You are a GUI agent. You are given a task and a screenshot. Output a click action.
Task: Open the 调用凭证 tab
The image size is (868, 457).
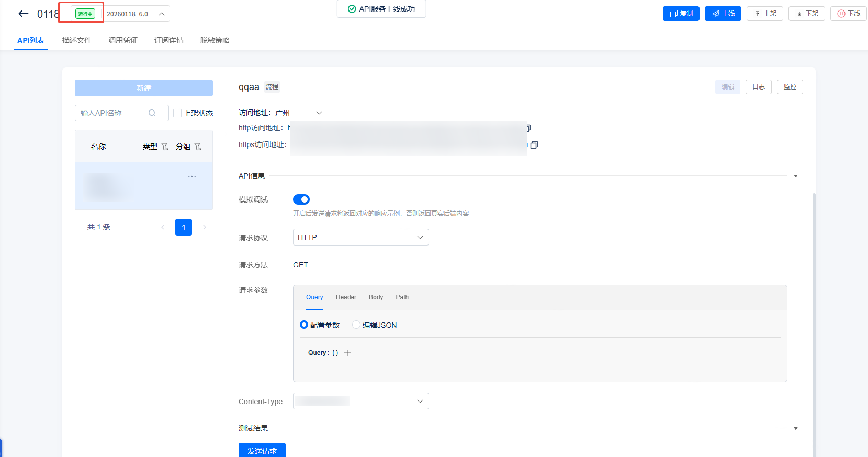(x=123, y=40)
